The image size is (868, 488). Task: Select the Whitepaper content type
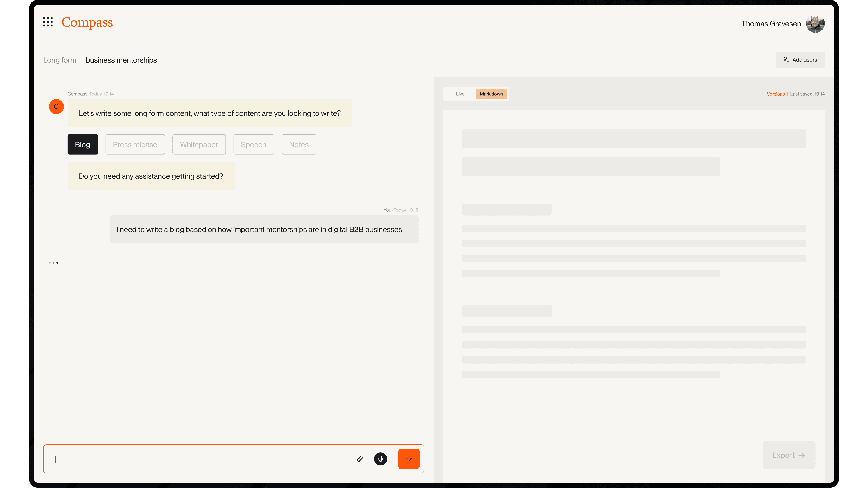point(199,145)
